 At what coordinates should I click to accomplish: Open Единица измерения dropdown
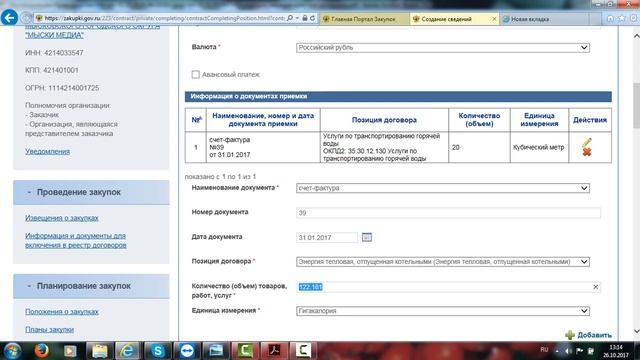click(x=443, y=311)
